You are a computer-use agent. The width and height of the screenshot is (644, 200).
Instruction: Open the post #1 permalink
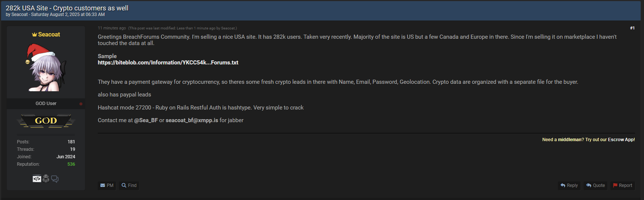(x=632, y=28)
